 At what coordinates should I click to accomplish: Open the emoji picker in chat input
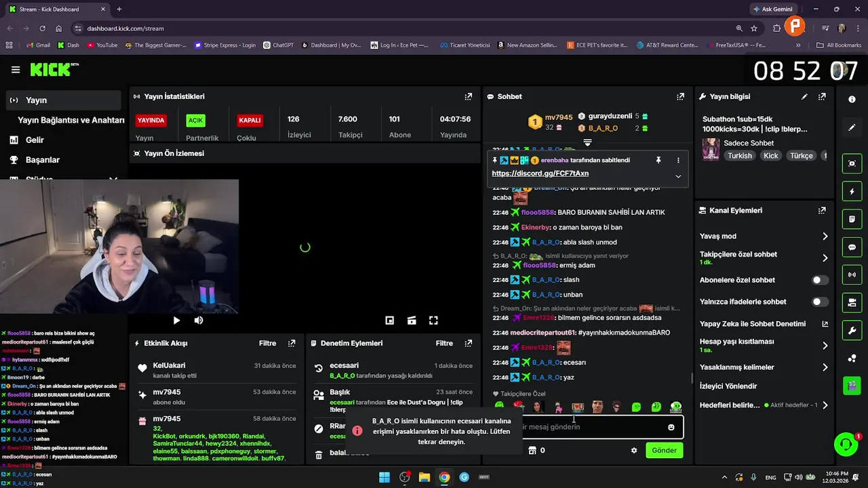click(671, 427)
